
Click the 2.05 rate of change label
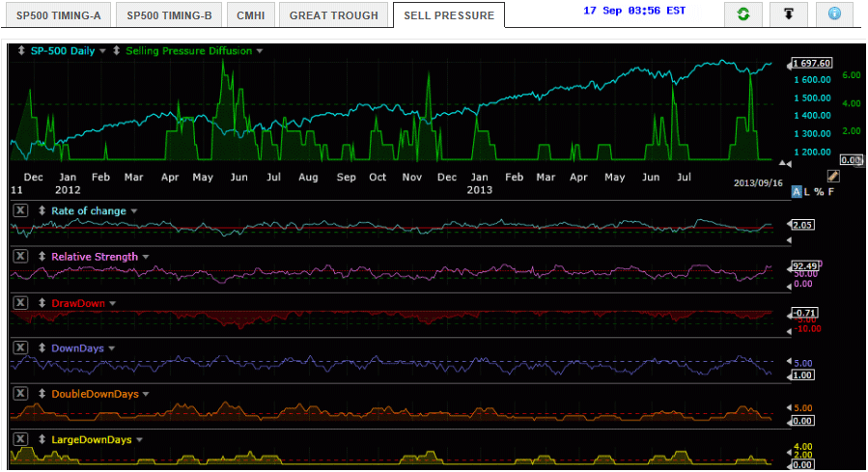tap(802, 225)
